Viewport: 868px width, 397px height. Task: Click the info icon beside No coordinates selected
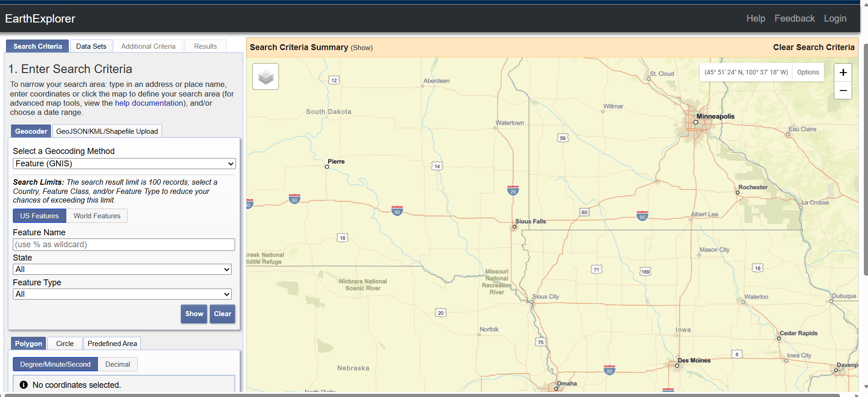pos(24,385)
